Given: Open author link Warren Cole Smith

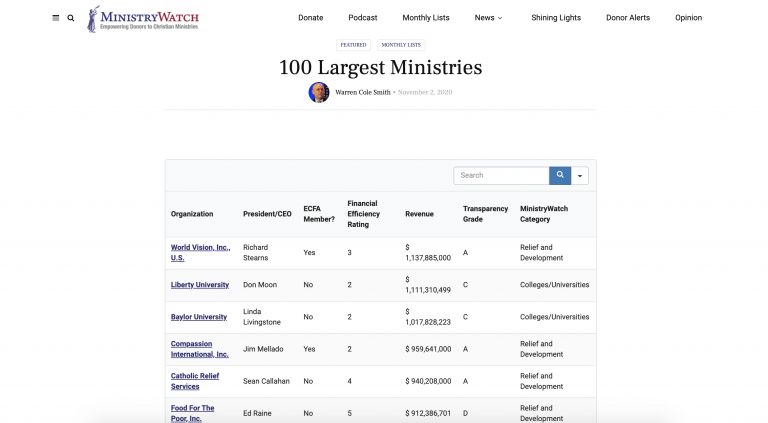Looking at the screenshot, I should (363, 92).
